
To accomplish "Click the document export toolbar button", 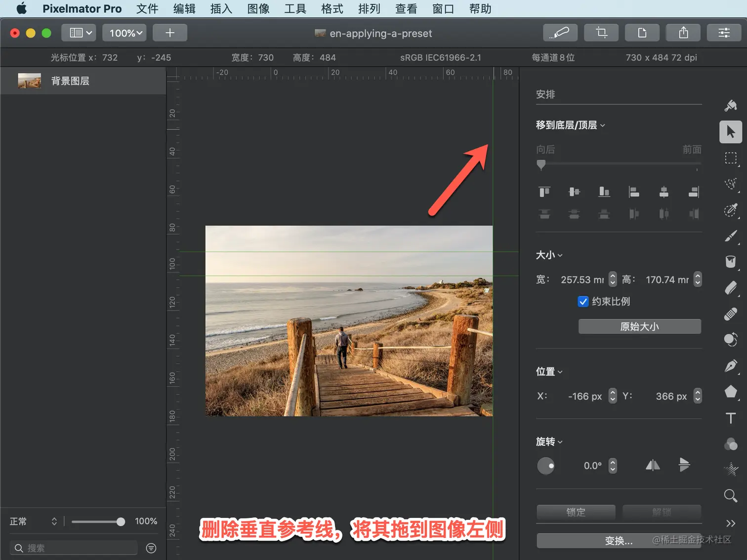I will tap(642, 33).
